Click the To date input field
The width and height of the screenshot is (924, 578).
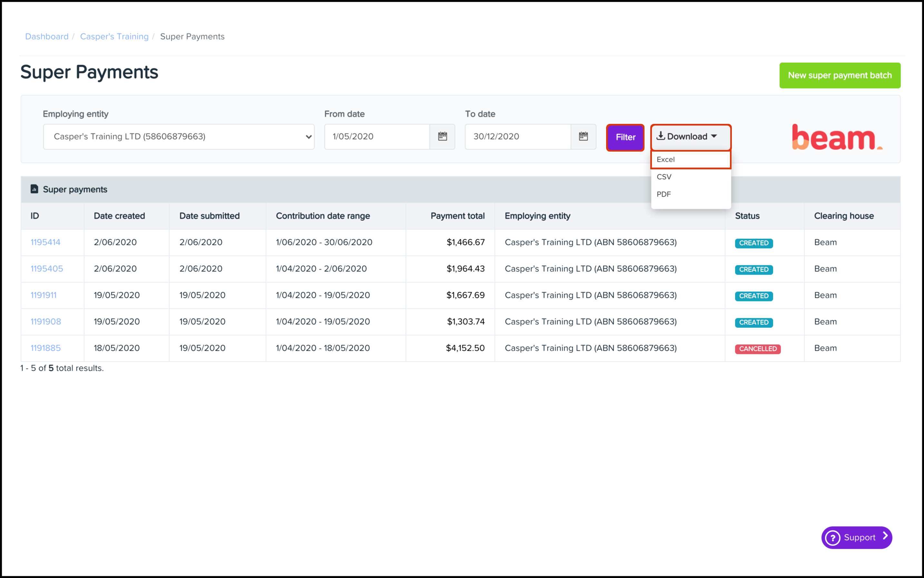(x=517, y=136)
